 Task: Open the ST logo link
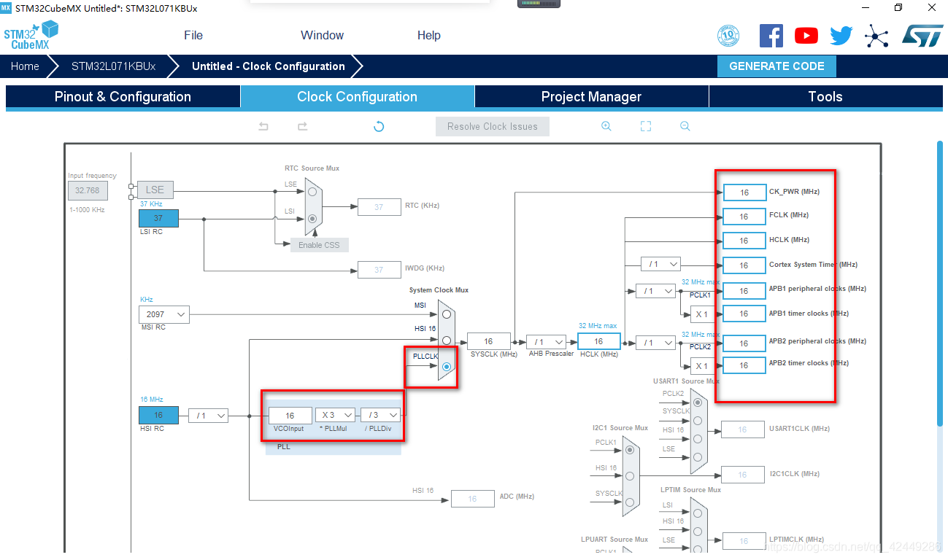[x=922, y=36]
